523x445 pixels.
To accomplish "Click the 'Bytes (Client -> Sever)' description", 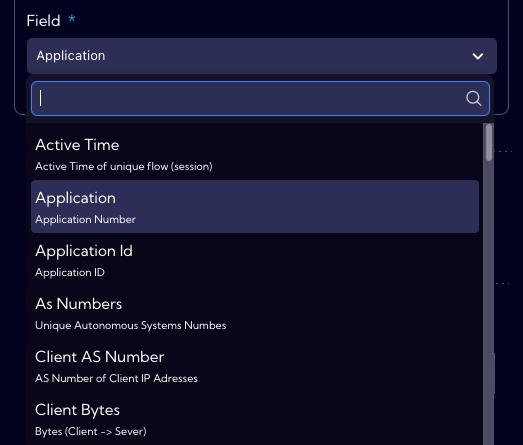I will (91, 431).
